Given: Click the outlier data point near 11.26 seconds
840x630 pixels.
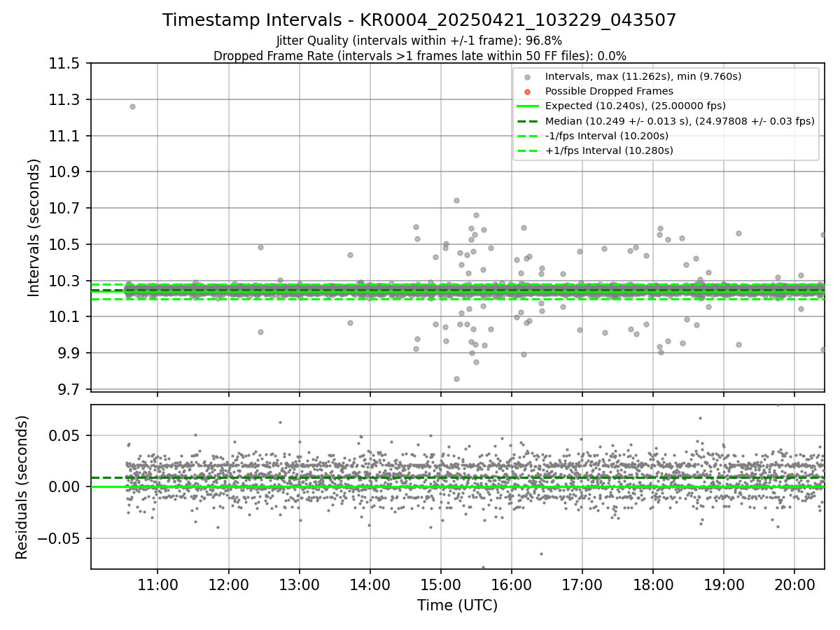Looking at the screenshot, I should [x=132, y=106].
